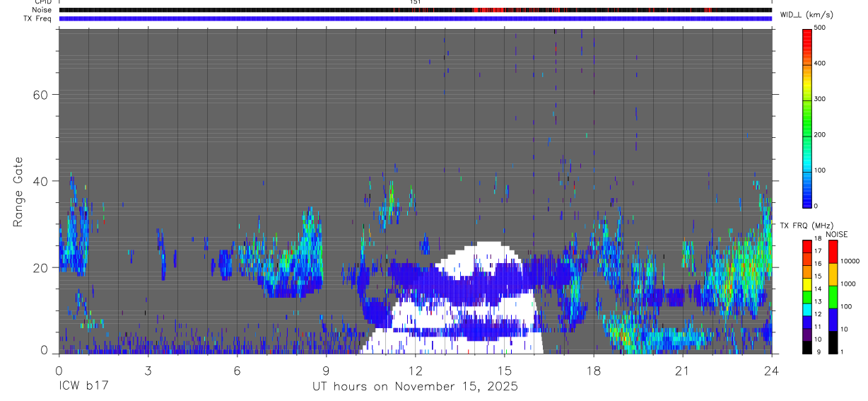868x401 pixels.
Task: Click the '17' label on TX FRQ scale
Action: tap(818, 251)
